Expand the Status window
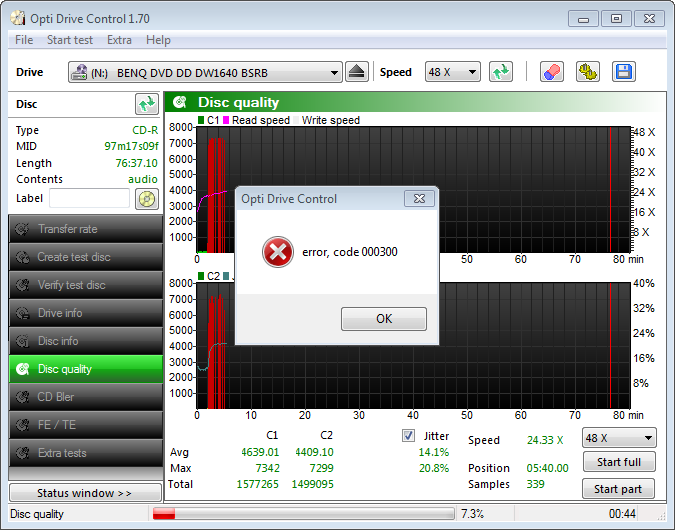 point(85,493)
